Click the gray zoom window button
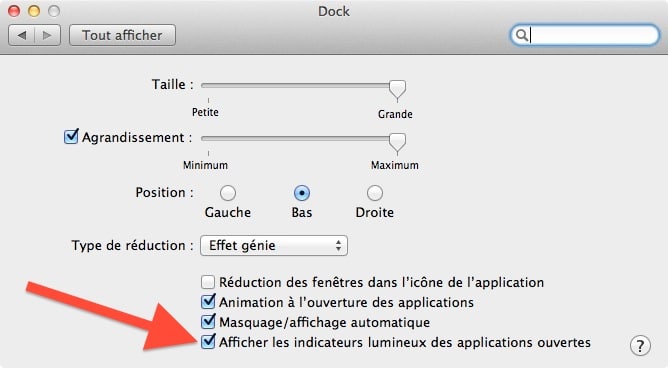Viewport: 668px width, 368px height. (54, 11)
